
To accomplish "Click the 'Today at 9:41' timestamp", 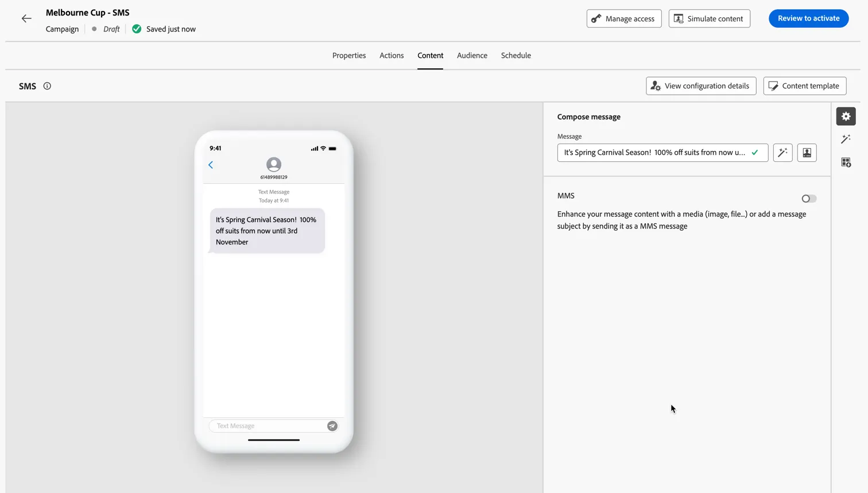I will tap(274, 200).
